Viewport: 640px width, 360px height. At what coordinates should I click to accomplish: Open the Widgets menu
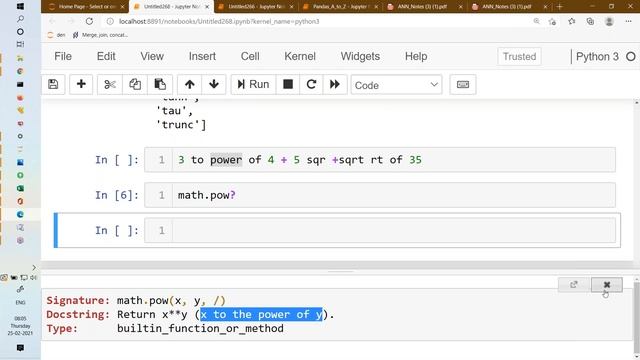pos(360,56)
